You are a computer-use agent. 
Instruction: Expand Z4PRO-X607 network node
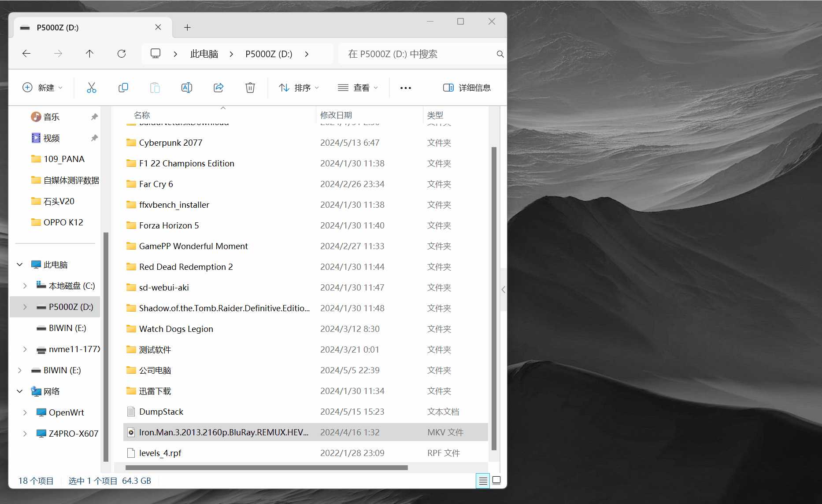tap(25, 434)
